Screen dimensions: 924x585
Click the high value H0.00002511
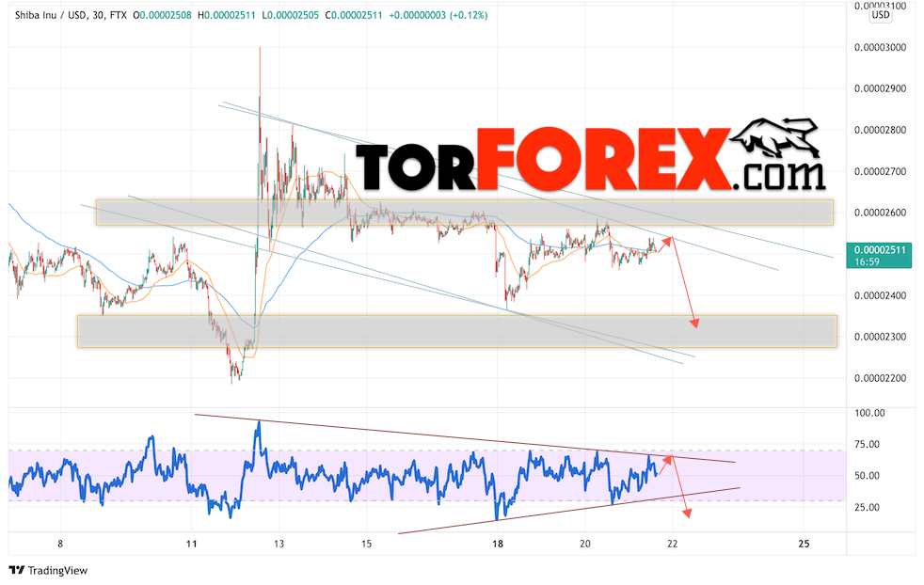point(226,15)
